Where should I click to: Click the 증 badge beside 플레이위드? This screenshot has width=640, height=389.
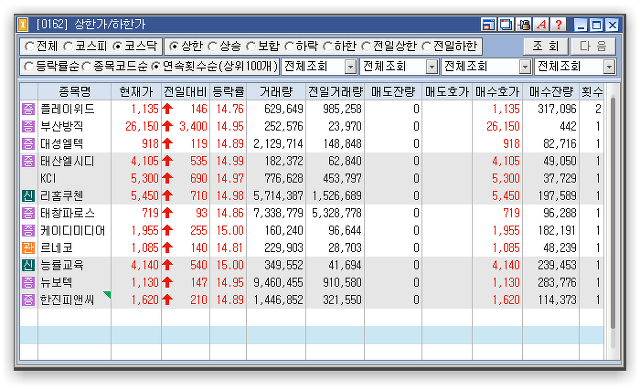(x=28, y=109)
